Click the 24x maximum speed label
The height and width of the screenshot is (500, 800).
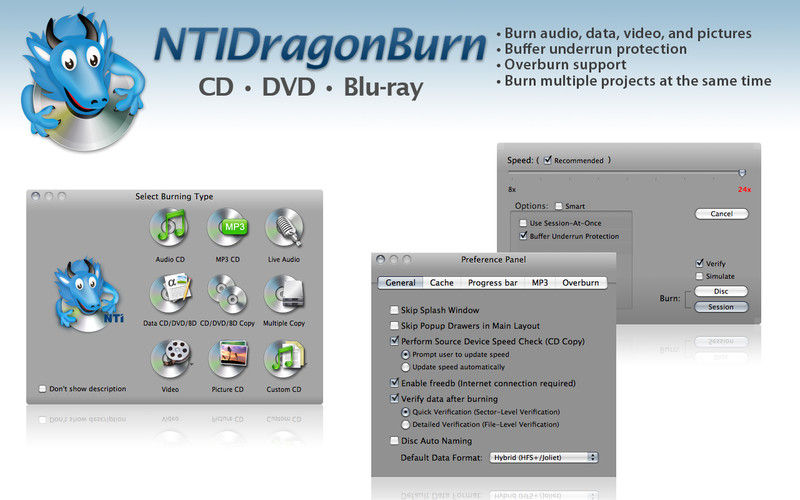coord(744,189)
